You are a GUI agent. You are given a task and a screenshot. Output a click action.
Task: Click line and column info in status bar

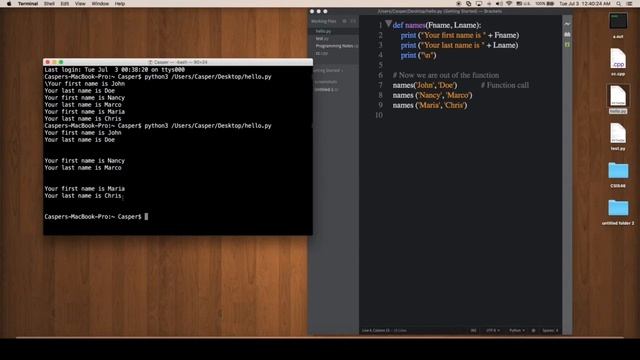(384, 331)
